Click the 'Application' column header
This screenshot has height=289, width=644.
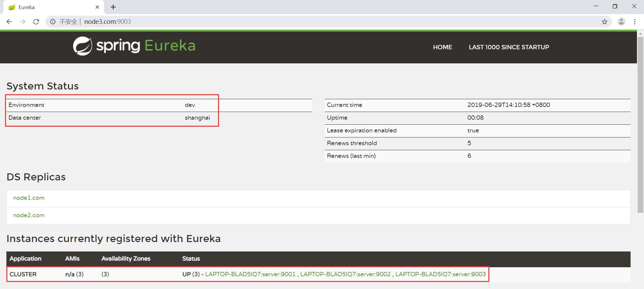coord(25,258)
